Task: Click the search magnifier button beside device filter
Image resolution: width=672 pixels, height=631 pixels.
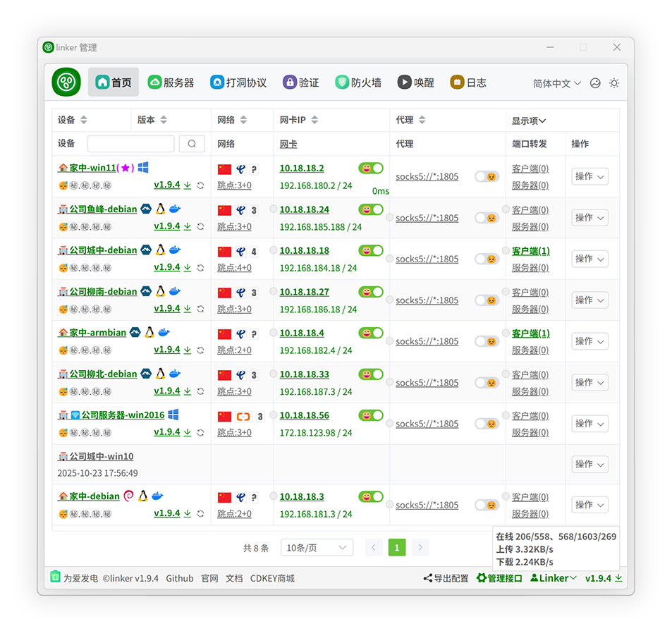Action: pyautogui.click(x=192, y=144)
